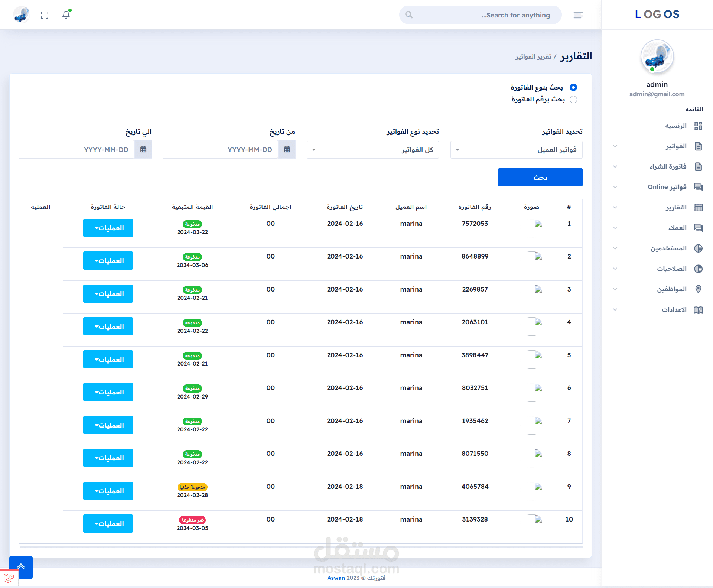The image size is (713, 588).
Task: Toggle fullscreen mode icon
Action: click(45, 15)
